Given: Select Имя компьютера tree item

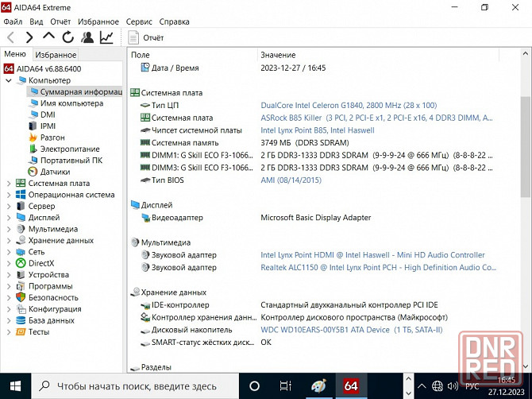Looking at the screenshot, I should tap(71, 103).
